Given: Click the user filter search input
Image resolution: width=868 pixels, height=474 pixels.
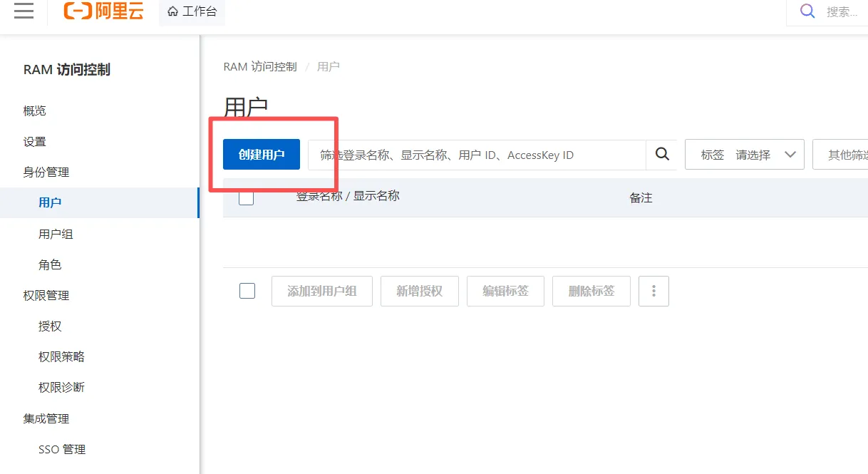Looking at the screenshot, I should pos(477,155).
